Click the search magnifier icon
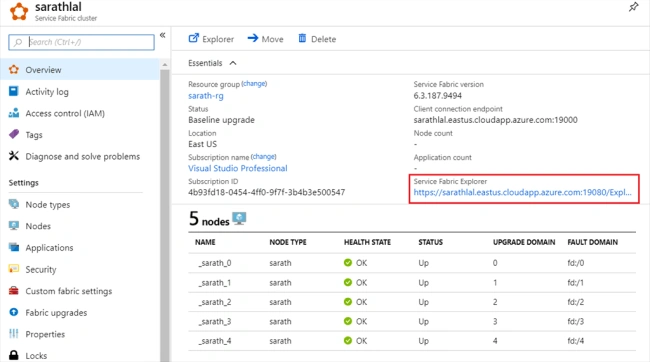The height and width of the screenshot is (362, 650). pos(18,42)
